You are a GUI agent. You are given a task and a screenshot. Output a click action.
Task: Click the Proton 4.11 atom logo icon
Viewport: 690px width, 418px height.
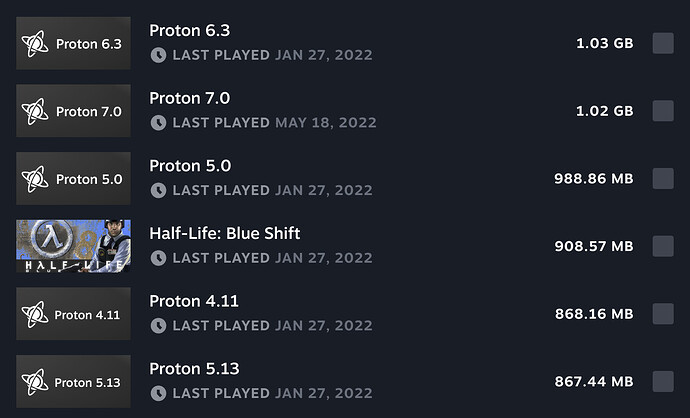pyautogui.click(x=35, y=315)
